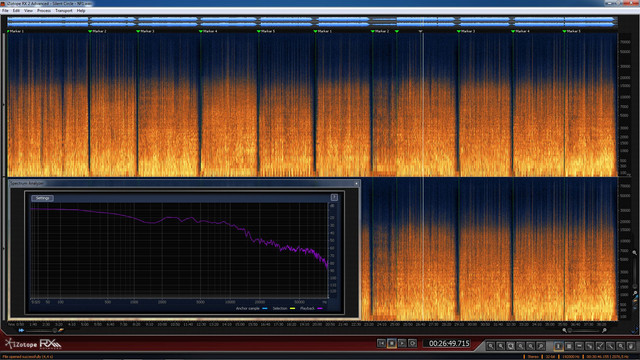The width and height of the screenshot is (640, 360).
Task: Click the first zoom magnifier toolbar icon
Action: click(491, 346)
